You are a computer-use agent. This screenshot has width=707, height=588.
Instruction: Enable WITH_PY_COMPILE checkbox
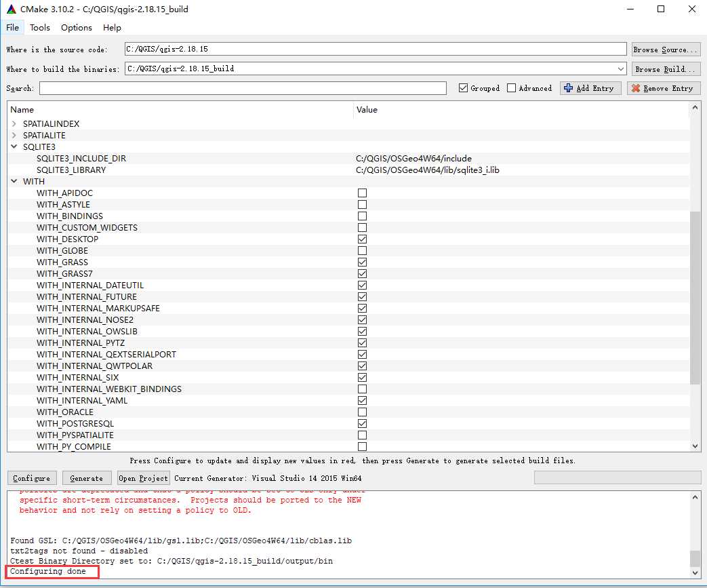[362, 446]
